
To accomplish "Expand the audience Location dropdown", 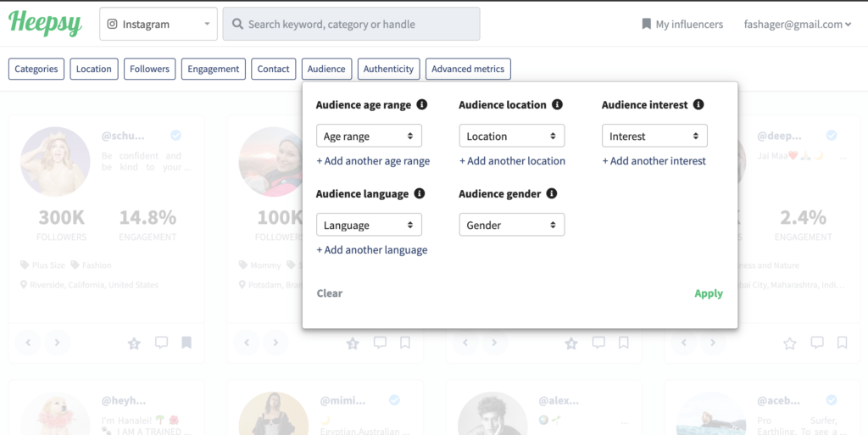I will coord(512,136).
